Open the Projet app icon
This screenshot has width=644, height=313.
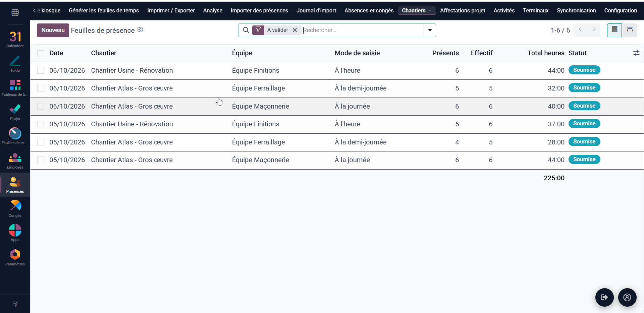tap(15, 112)
